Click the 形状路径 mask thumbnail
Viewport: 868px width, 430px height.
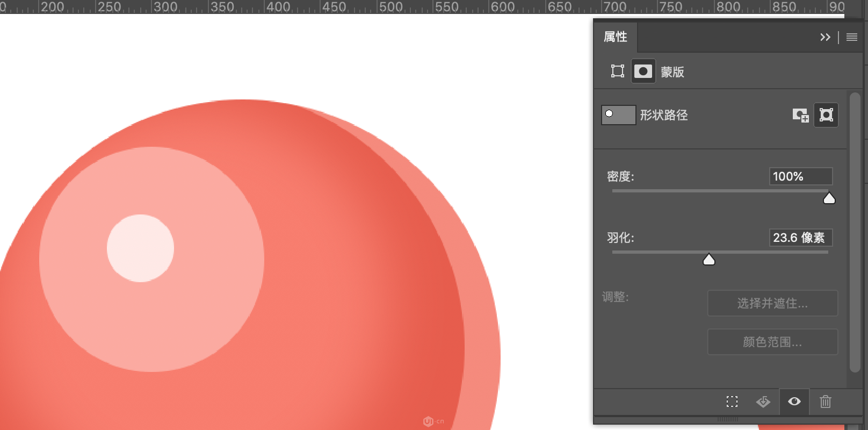[619, 115]
